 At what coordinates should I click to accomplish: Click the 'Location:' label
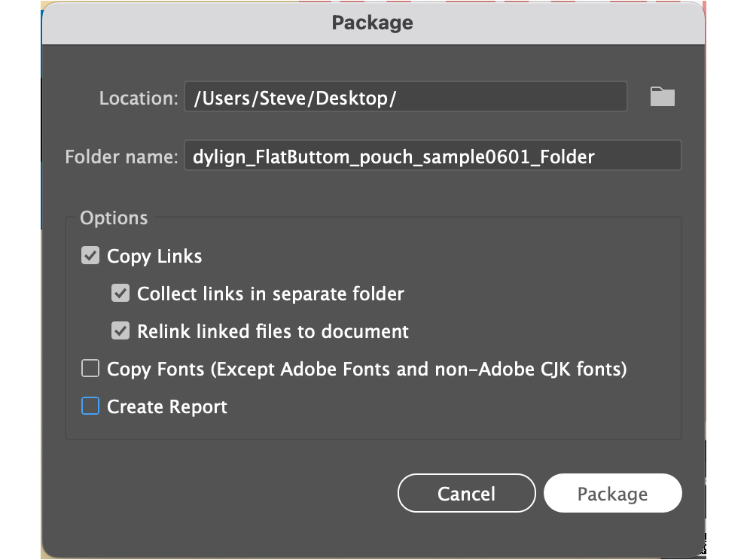pyautogui.click(x=138, y=98)
